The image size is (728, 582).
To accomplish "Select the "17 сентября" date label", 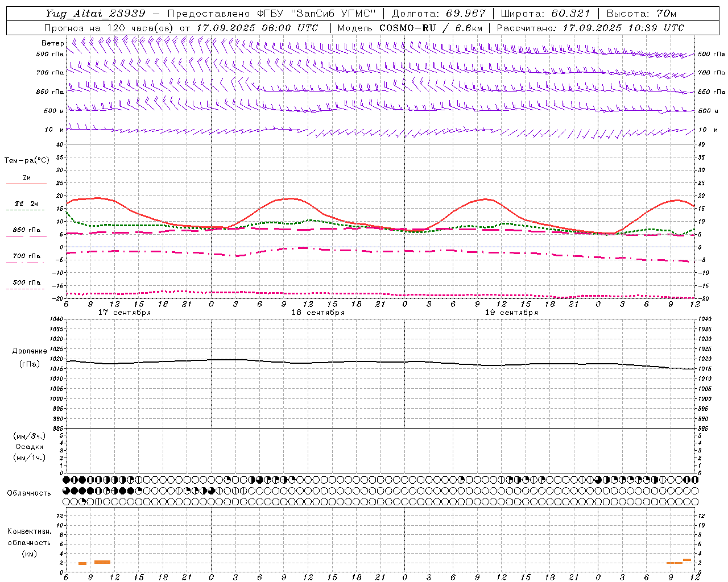I will tap(125, 313).
